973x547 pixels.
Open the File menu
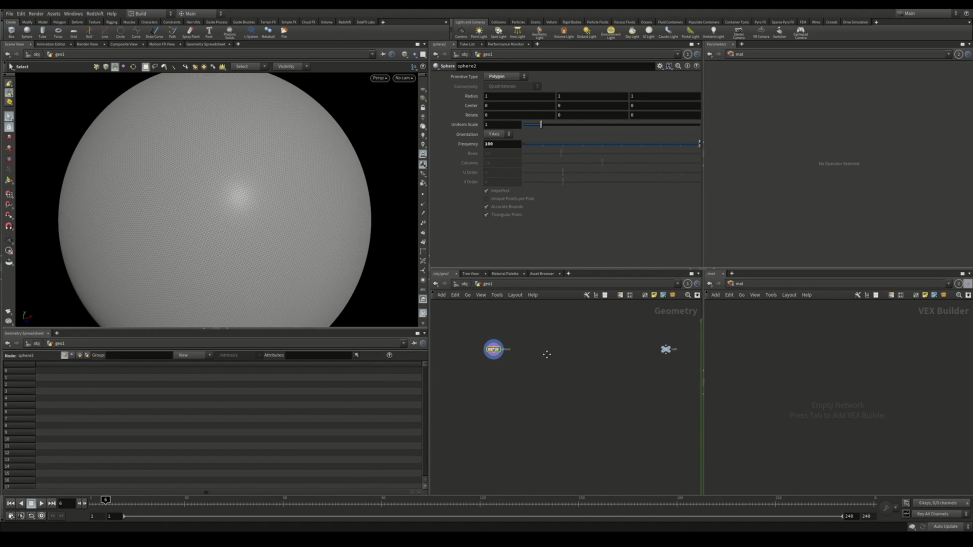click(x=9, y=14)
